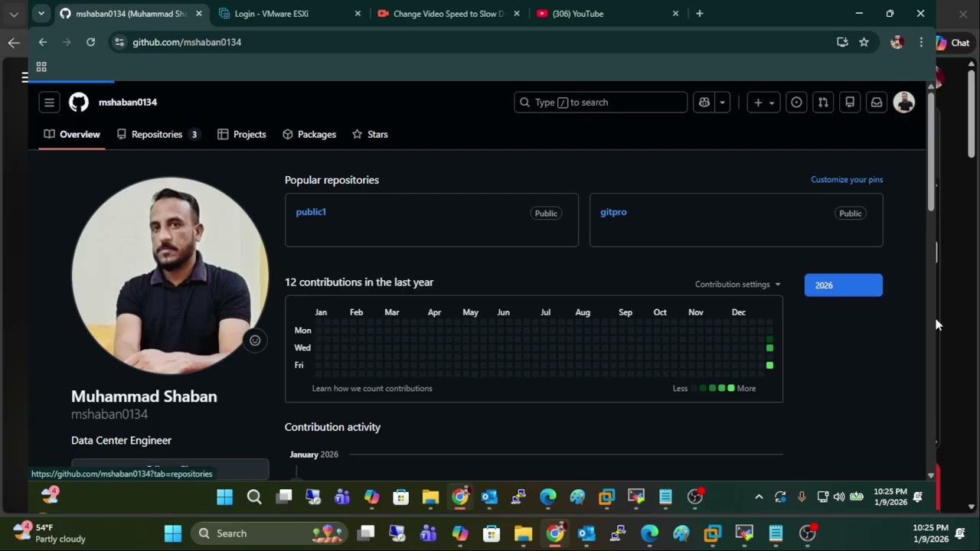
Task: Open the Pull requests icon in header
Action: click(x=823, y=103)
